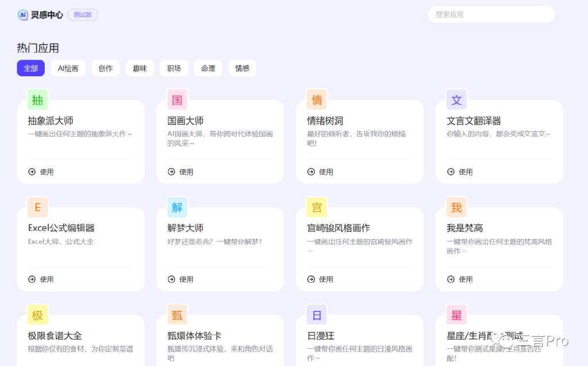The width and height of the screenshot is (588, 366).
Task: Focus the 搜索应用 search field
Action: point(491,14)
